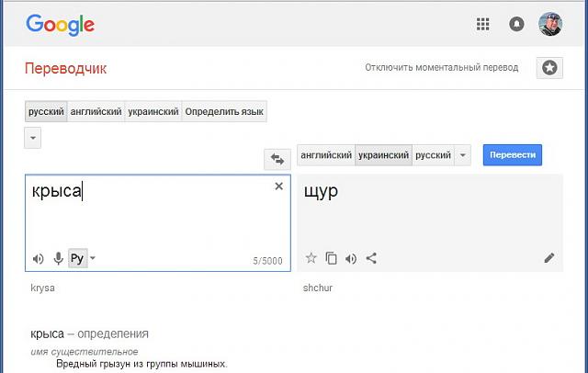Select английский as source language
Screen dimensions: 588x373
pyautogui.click(x=96, y=112)
